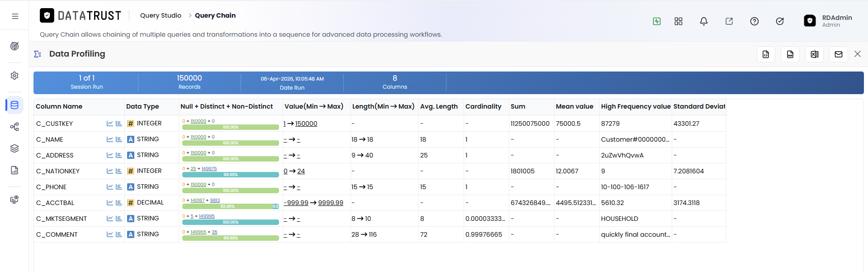868x272 pixels.
Task: Open the bar chart for C_CUSTKEY
Action: tap(119, 124)
